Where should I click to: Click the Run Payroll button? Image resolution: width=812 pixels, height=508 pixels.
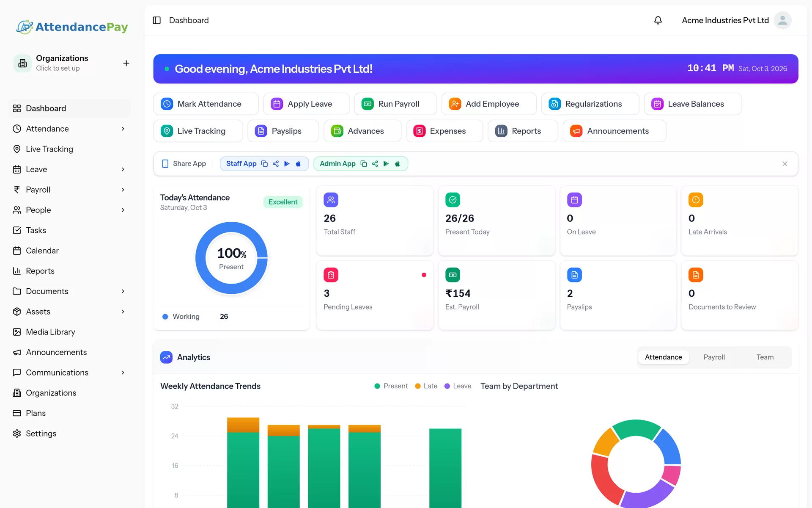point(395,104)
